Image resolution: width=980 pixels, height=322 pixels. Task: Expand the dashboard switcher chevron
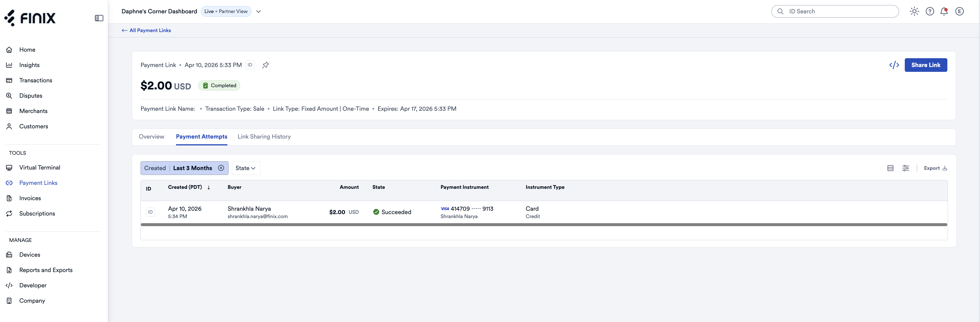tap(259, 11)
